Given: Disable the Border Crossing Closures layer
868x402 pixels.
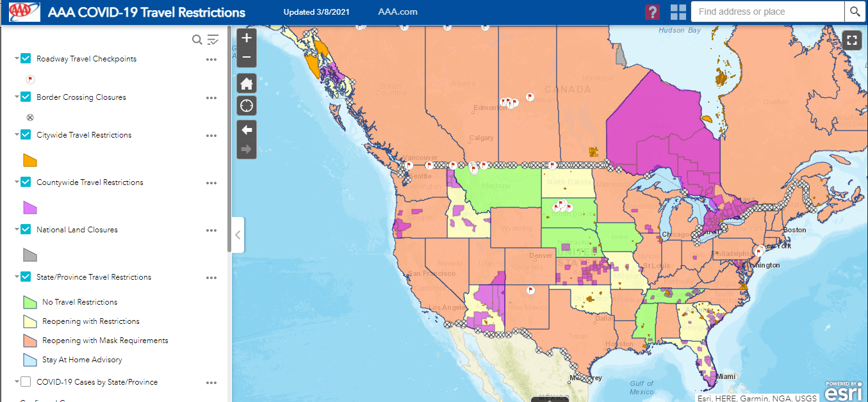Looking at the screenshot, I should (25, 97).
